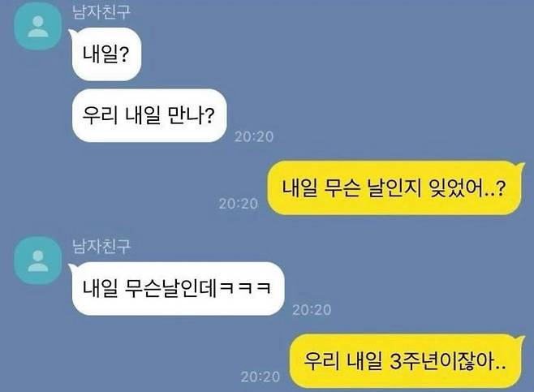Click the word '잊었어..?' in the yellow message
The width and height of the screenshot is (534, 392).
[x=467, y=188]
